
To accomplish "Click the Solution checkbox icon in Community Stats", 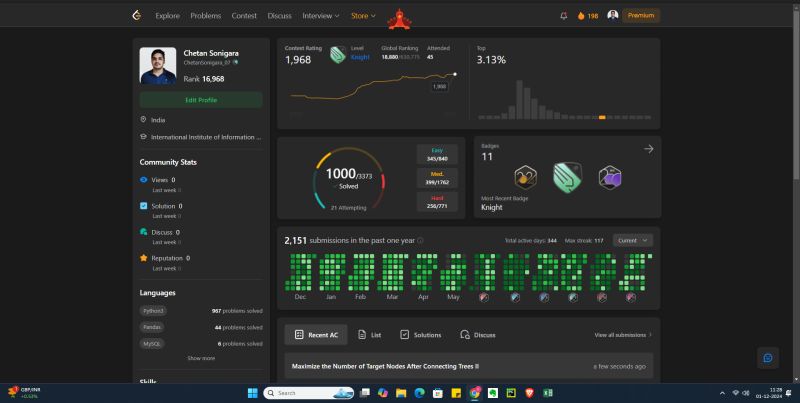I will click(143, 206).
